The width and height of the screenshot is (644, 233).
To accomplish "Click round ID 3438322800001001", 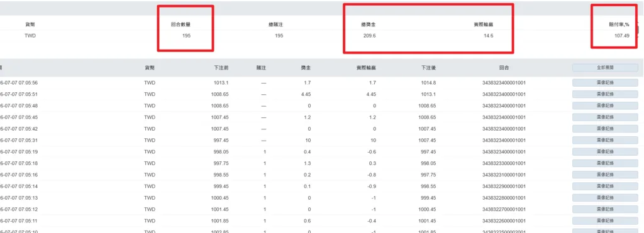I will [504, 198].
